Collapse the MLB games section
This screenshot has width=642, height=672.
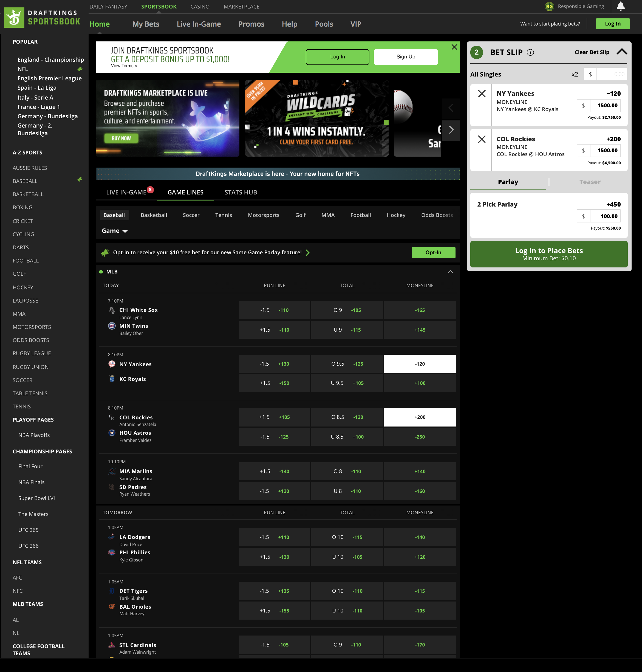(x=450, y=272)
